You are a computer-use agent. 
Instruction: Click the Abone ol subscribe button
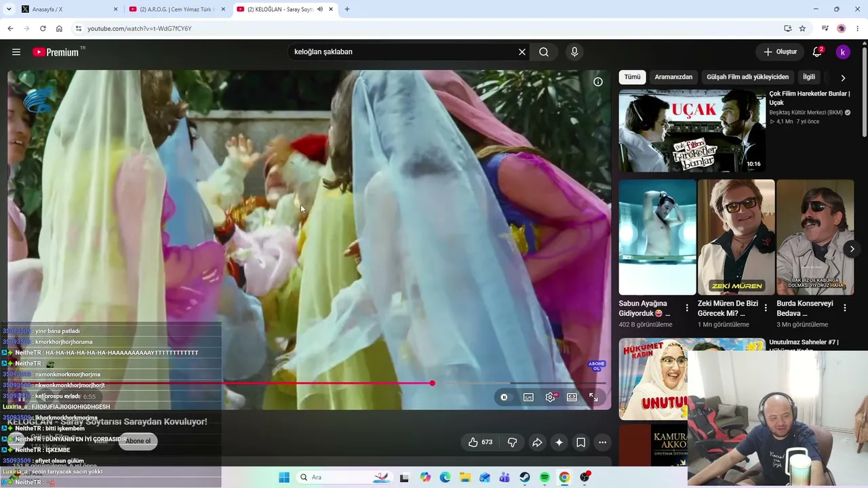point(138,441)
